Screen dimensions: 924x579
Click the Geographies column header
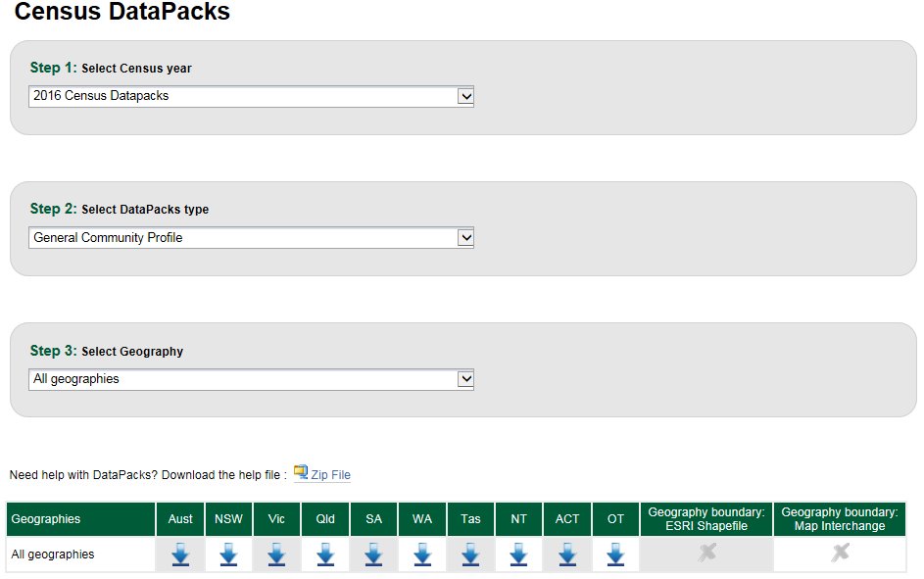tap(46, 519)
